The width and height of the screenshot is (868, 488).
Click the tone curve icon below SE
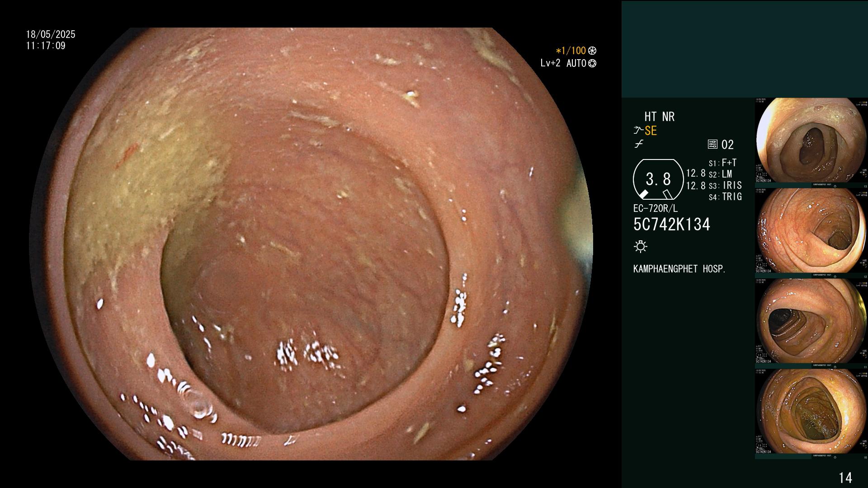(639, 144)
